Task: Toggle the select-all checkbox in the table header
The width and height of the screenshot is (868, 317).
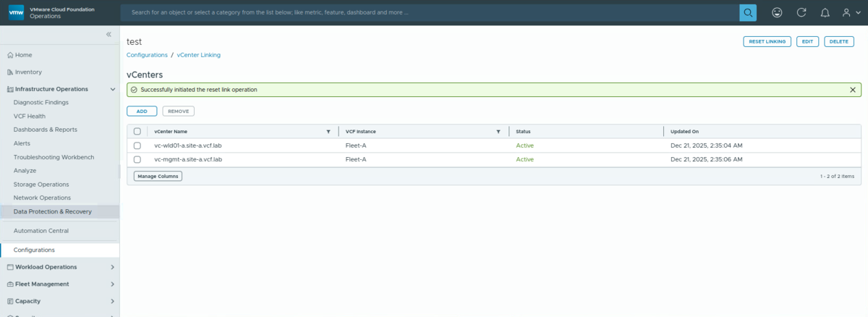Action: coord(137,132)
